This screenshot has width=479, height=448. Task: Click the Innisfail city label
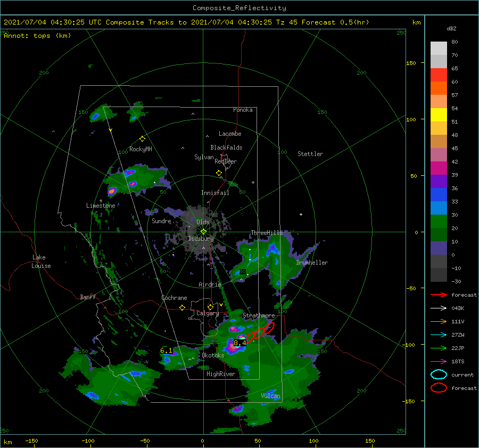[x=215, y=193]
